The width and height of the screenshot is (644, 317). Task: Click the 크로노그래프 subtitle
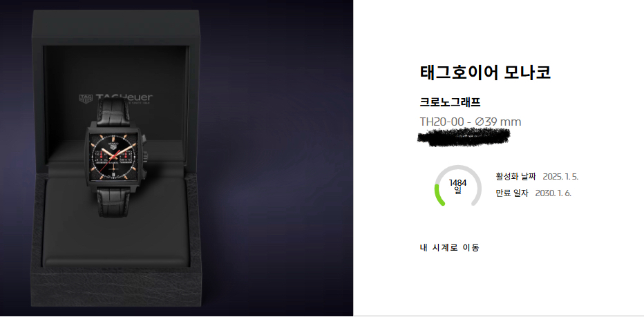click(450, 102)
